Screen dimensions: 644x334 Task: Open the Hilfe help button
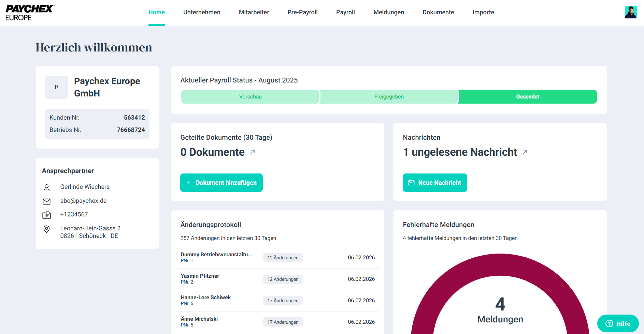point(618,323)
